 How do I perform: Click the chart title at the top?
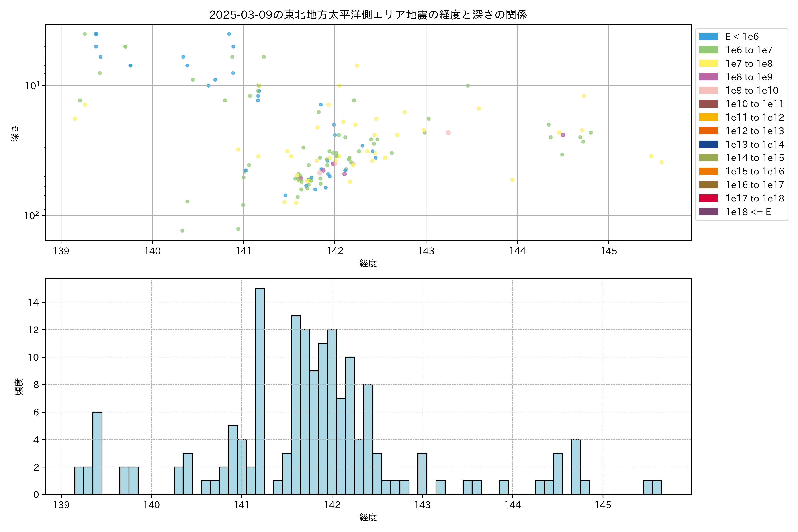368,15
